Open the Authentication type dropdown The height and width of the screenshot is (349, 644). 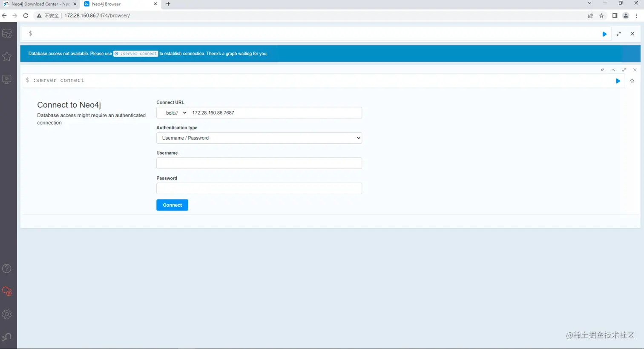click(x=259, y=138)
